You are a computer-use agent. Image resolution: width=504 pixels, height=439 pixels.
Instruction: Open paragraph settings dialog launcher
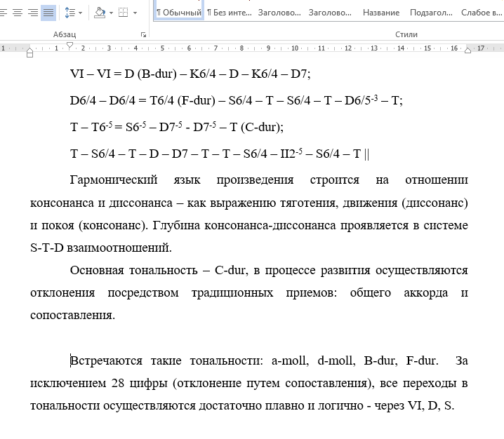pos(143,34)
